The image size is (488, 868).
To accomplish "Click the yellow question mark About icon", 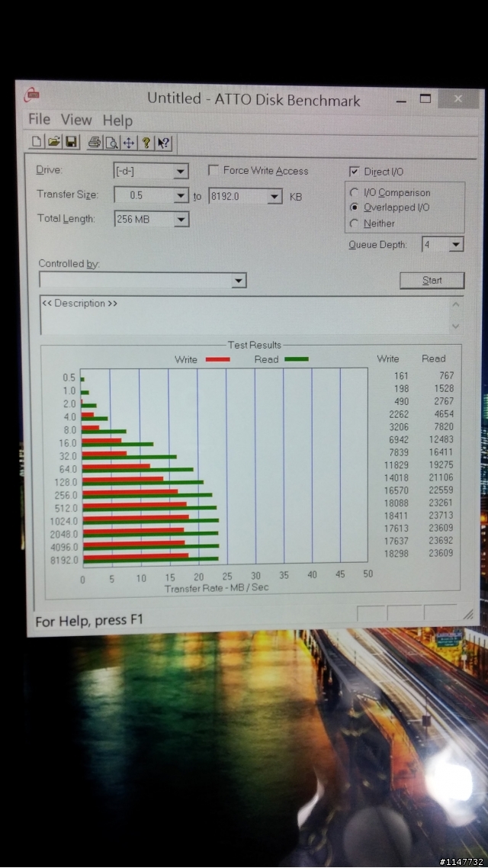I will coord(146,143).
